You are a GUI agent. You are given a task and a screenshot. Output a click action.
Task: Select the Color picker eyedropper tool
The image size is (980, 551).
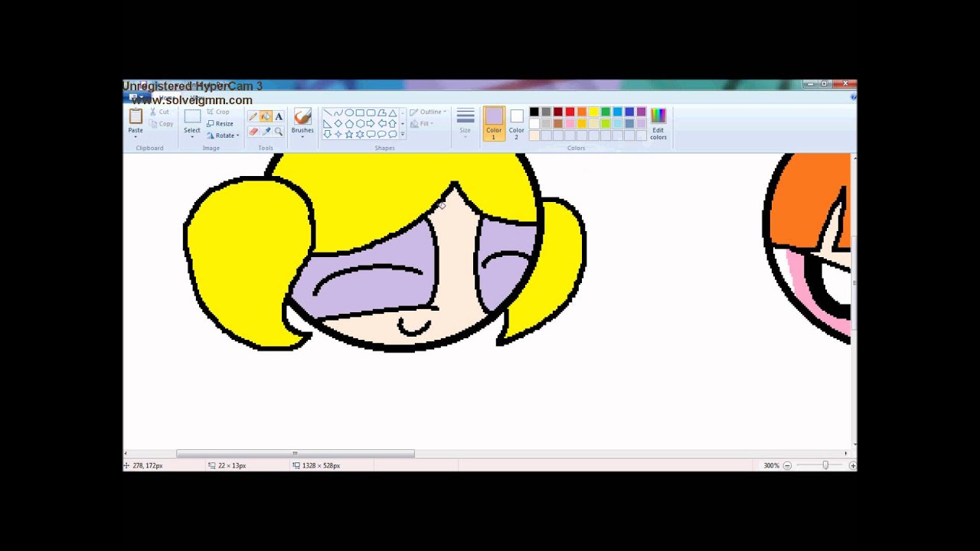(x=266, y=132)
